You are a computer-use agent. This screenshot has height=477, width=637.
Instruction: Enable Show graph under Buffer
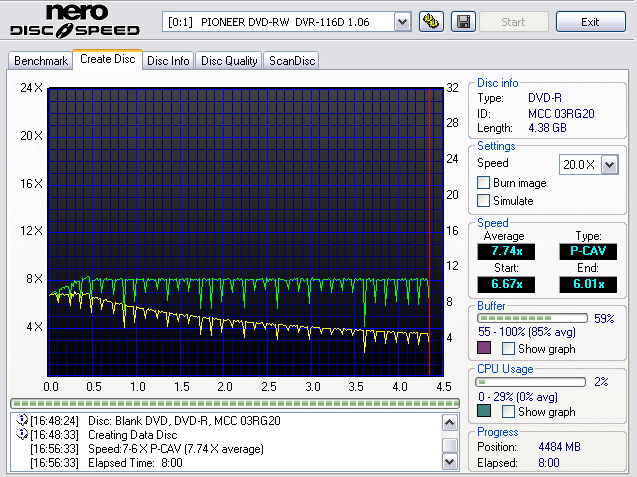coord(509,349)
